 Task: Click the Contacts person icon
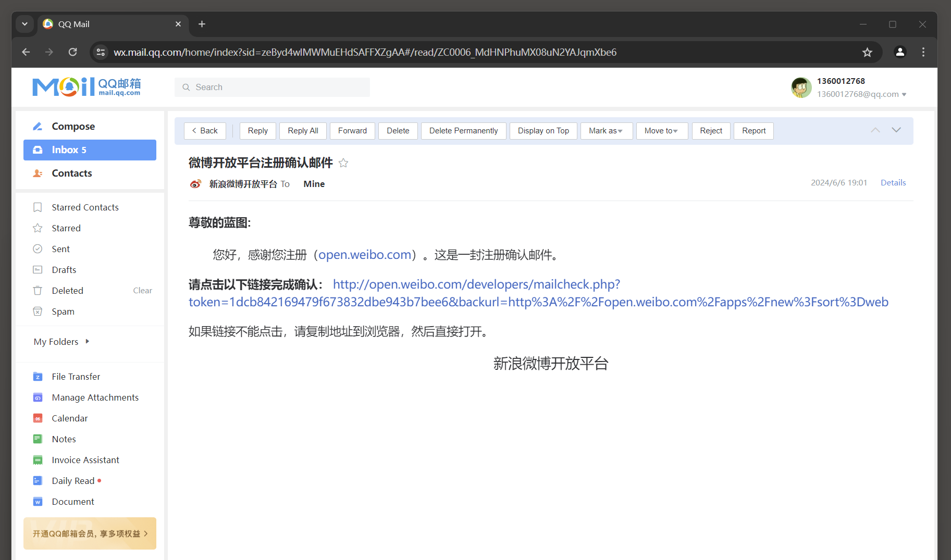tap(38, 173)
